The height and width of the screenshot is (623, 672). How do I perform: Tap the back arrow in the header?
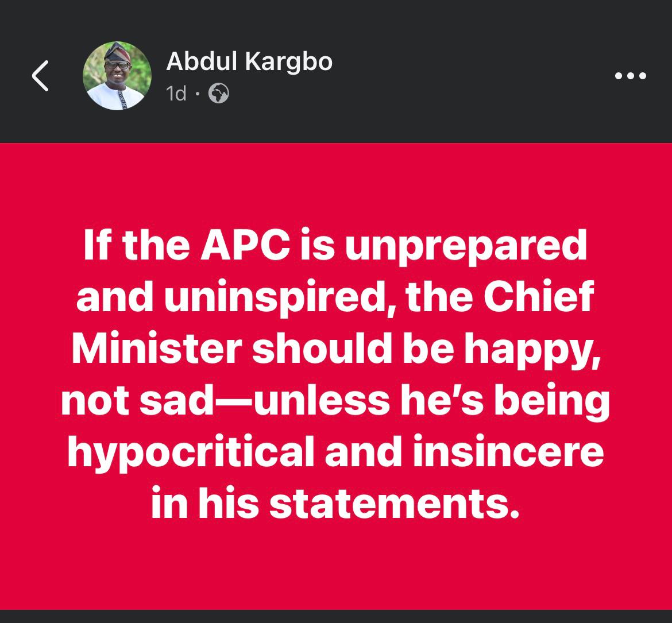click(40, 76)
